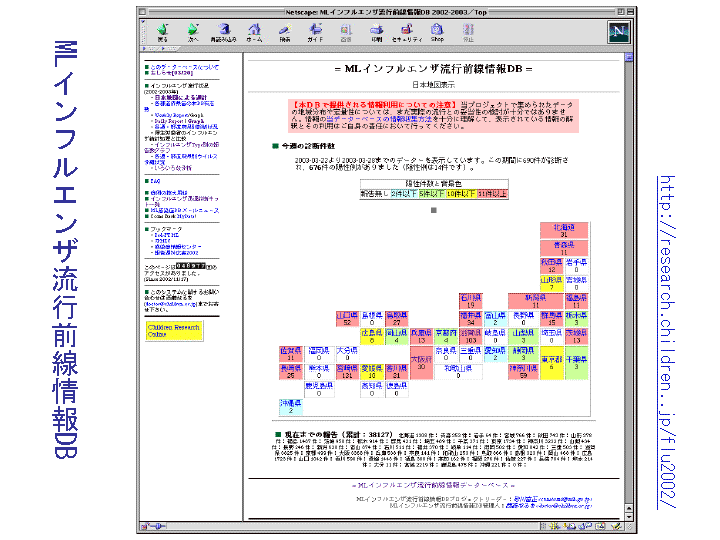Click the Shop toolbar icon
The height and width of the screenshot is (540, 720).
pyautogui.click(x=437, y=32)
